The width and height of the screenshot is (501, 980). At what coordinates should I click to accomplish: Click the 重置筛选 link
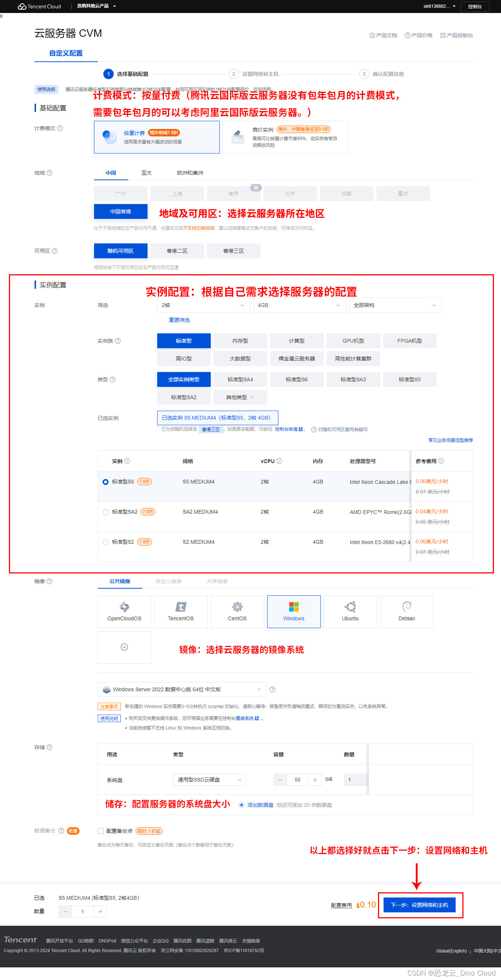179,320
